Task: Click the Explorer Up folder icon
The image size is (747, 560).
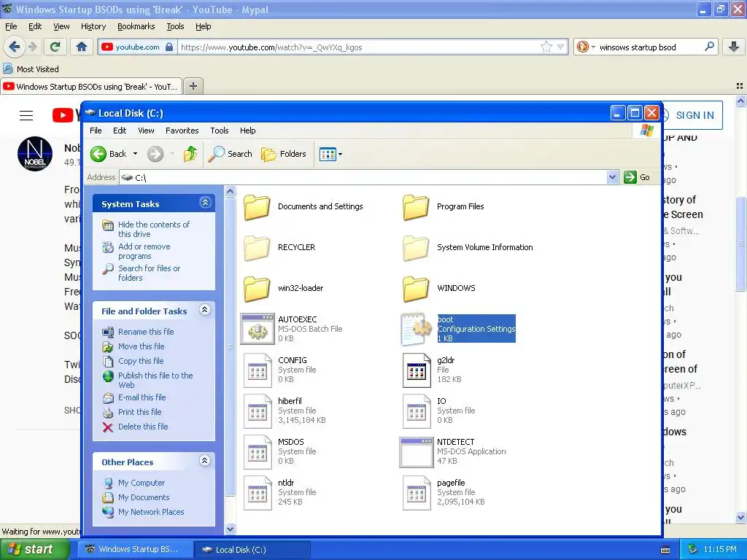Action: [x=190, y=154]
